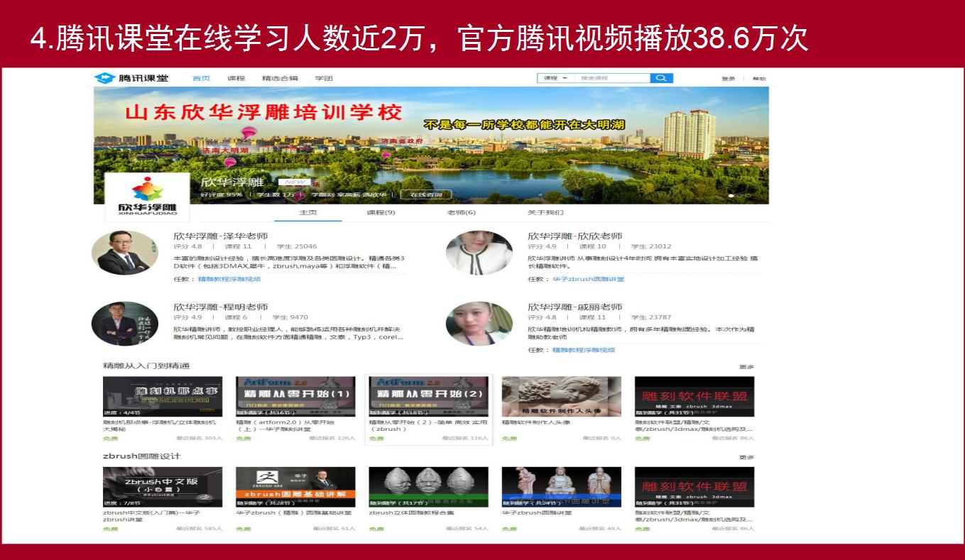Click the 登录 login link
This screenshot has height=560, width=965.
(728, 79)
